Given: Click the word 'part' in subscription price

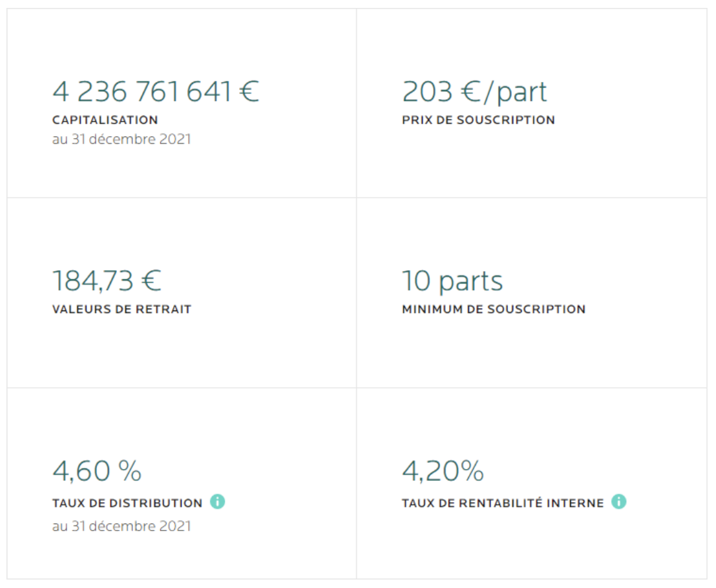Looking at the screenshot, I should (x=522, y=94).
